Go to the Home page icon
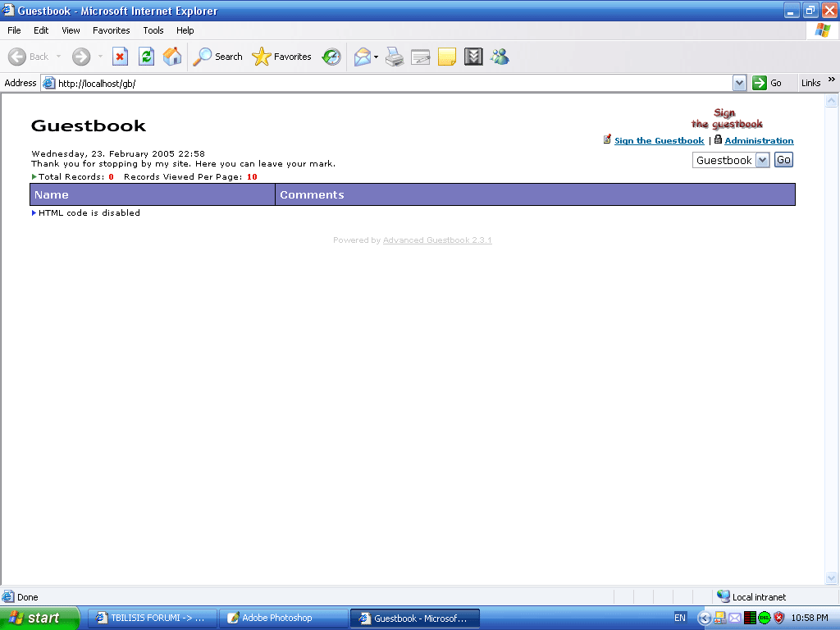840x630 pixels. (x=172, y=57)
